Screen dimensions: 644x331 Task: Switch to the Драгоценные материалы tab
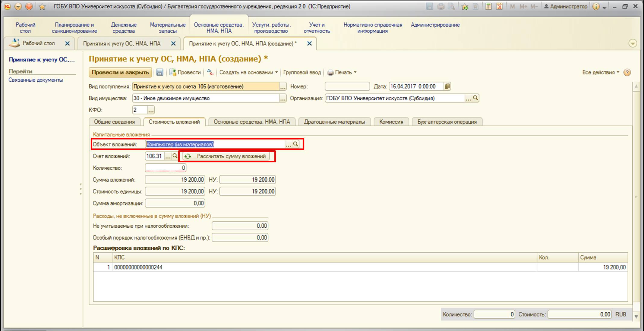click(x=334, y=122)
